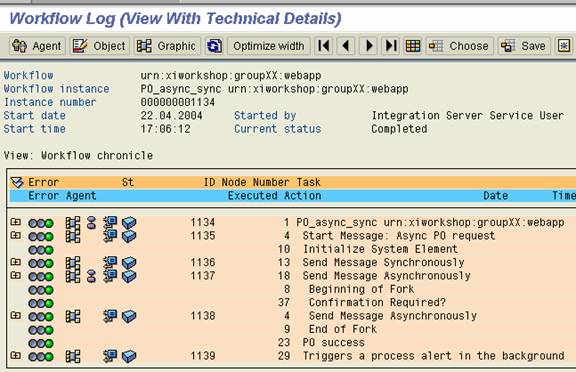This screenshot has width=576, height=372.
Task: Expand row with ID 1137
Action: (15, 275)
